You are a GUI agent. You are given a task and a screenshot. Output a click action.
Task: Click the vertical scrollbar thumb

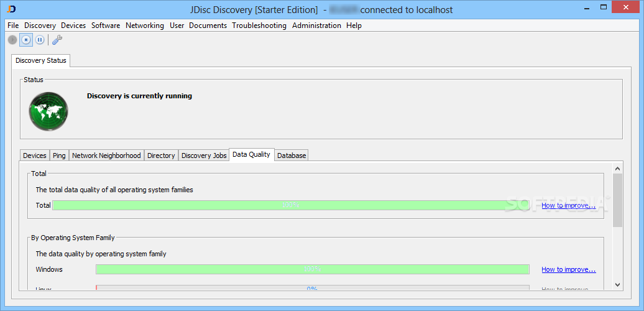(x=617, y=200)
